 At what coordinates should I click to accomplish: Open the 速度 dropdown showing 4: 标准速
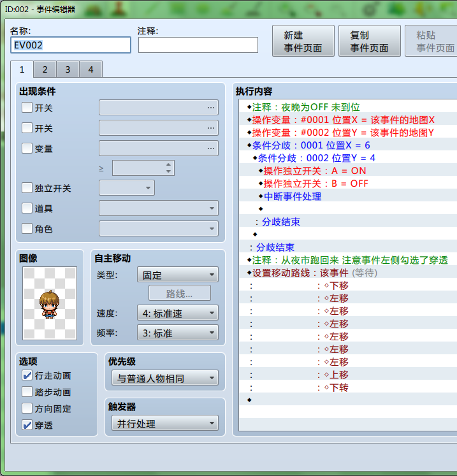[178, 313]
